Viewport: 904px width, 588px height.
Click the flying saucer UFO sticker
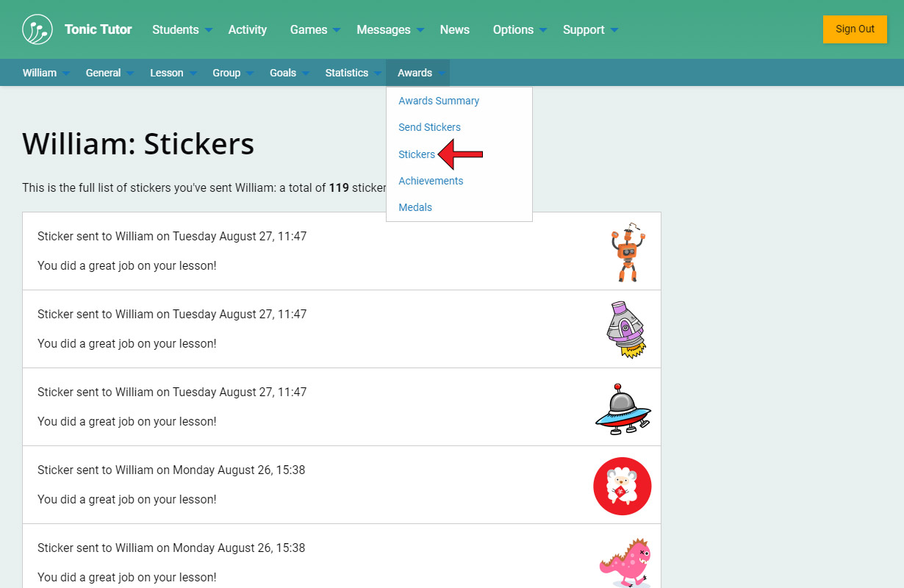point(623,409)
